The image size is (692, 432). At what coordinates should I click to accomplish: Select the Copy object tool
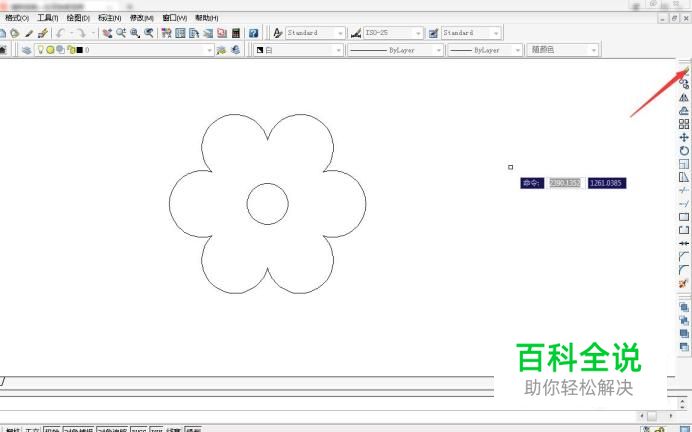684,84
